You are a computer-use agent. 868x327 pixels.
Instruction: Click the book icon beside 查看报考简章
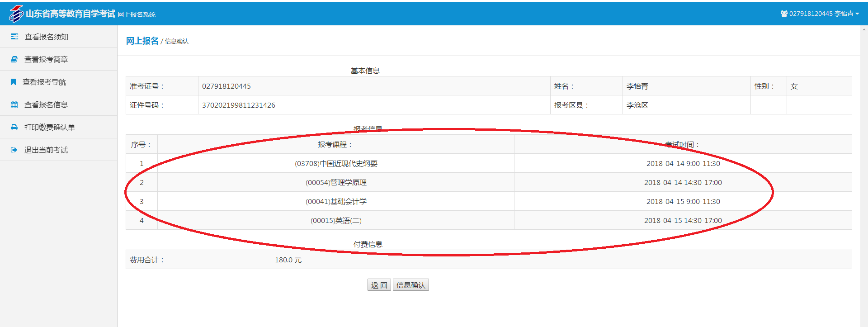(x=14, y=59)
